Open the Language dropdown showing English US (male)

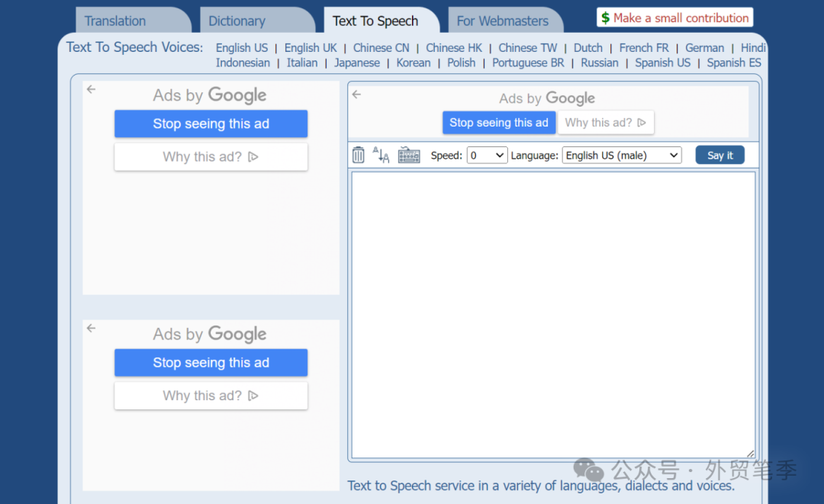click(622, 156)
